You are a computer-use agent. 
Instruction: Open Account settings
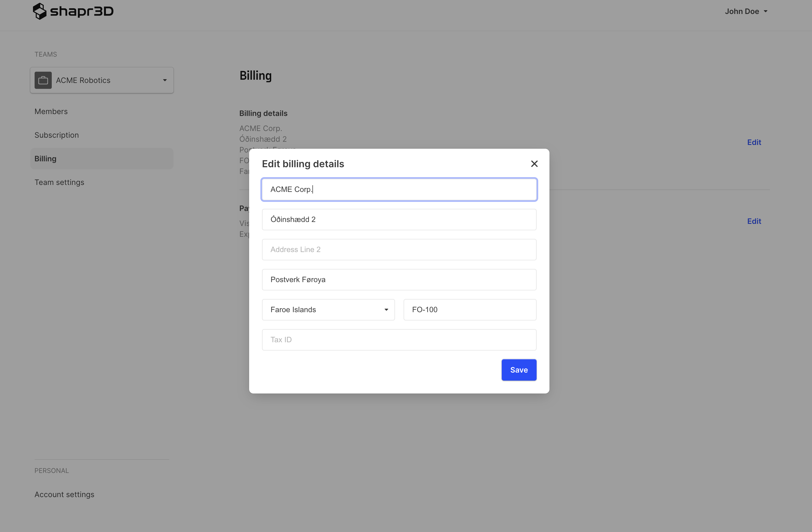coord(64,494)
